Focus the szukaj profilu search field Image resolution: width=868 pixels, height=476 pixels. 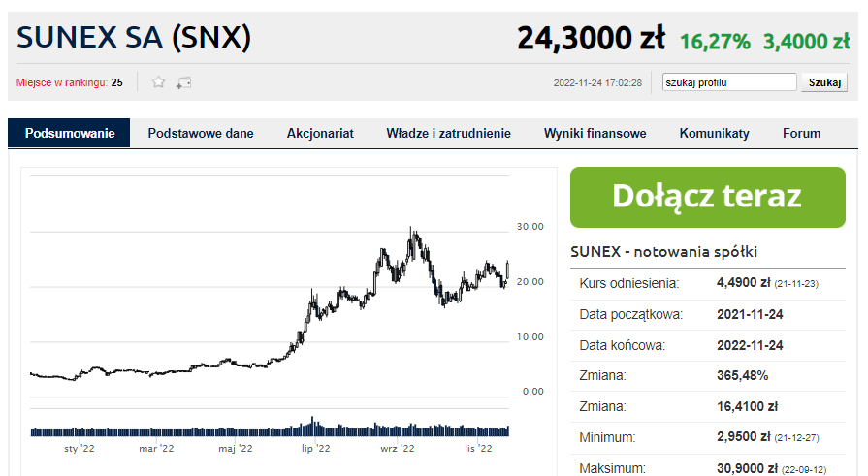[729, 82]
